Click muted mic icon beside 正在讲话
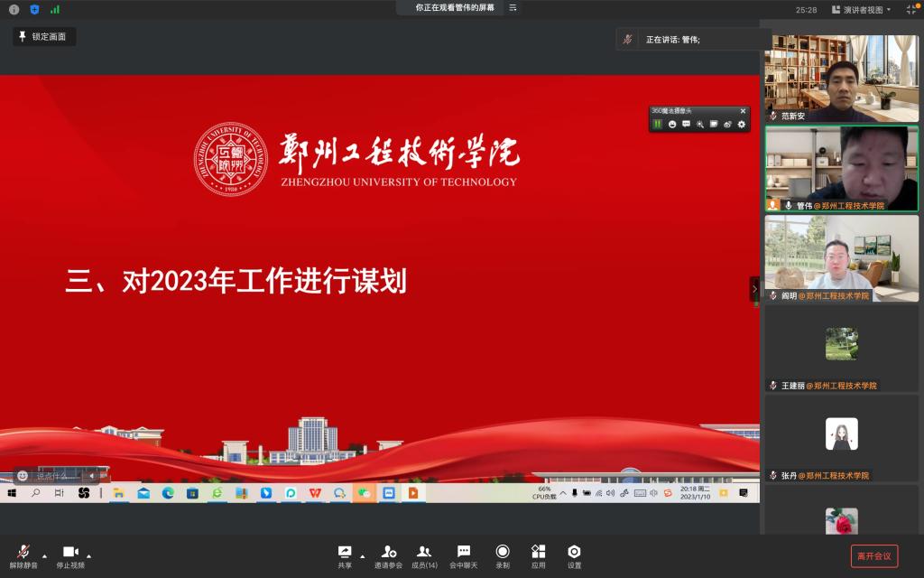Viewport: 924px width, 578px height. tap(628, 40)
